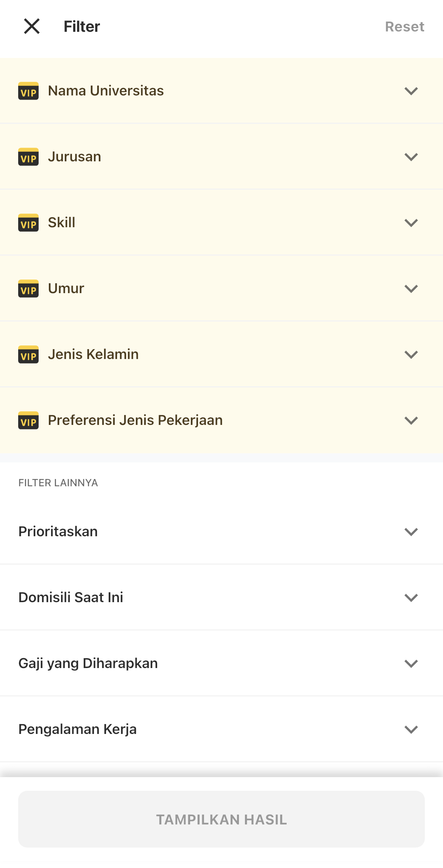Tap the Reset link

click(x=404, y=27)
